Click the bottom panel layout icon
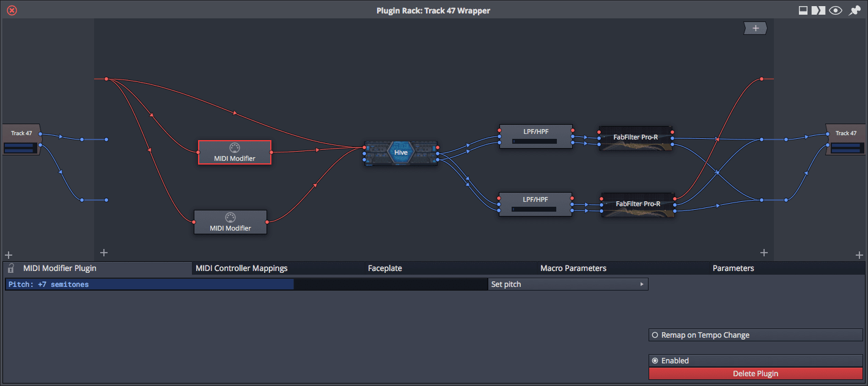 803,10
